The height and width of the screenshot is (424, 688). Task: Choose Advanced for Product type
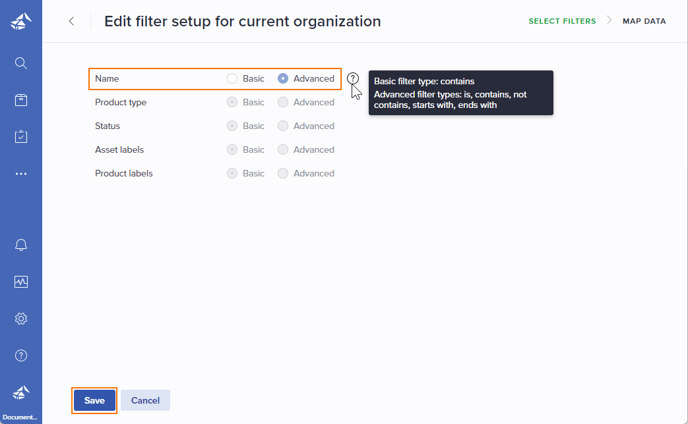point(283,102)
